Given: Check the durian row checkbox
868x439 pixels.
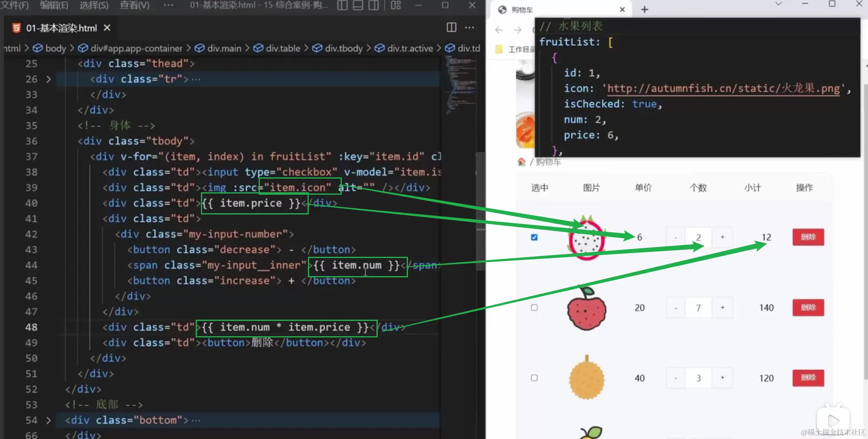Looking at the screenshot, I should [x=534, y=378].
